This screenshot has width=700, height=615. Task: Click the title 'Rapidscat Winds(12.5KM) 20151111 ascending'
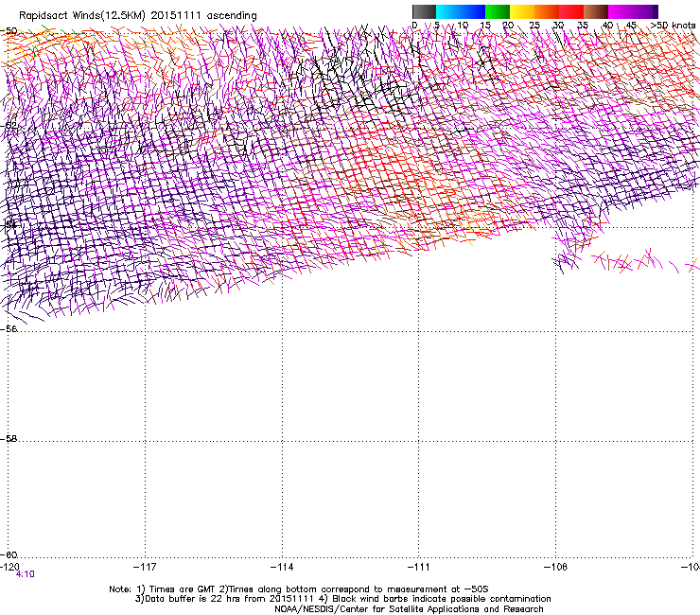coord(138,16)
